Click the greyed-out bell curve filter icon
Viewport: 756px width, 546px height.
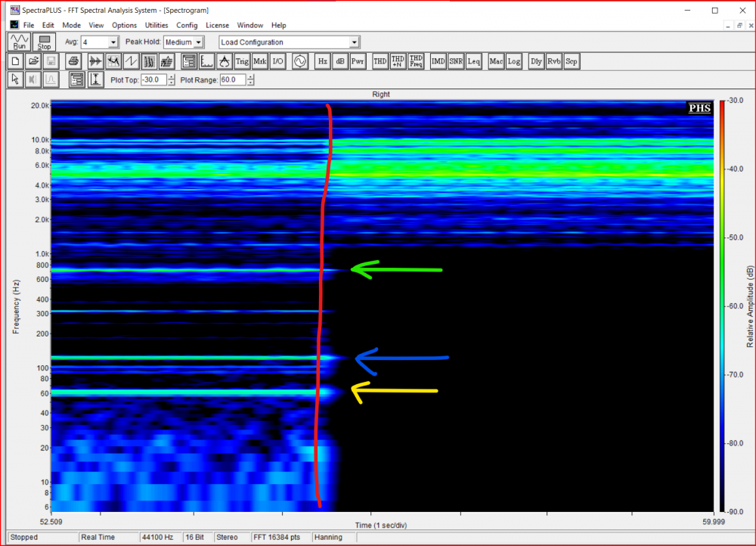point(51,79)
